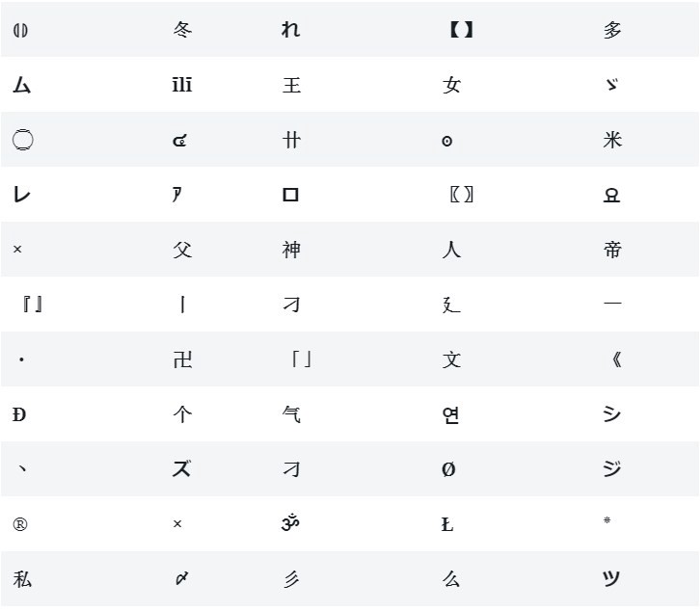This screenshot has width=700, height=611.
Task: Pick the Ł stroke letter
Action: click(x=447, y=524)
